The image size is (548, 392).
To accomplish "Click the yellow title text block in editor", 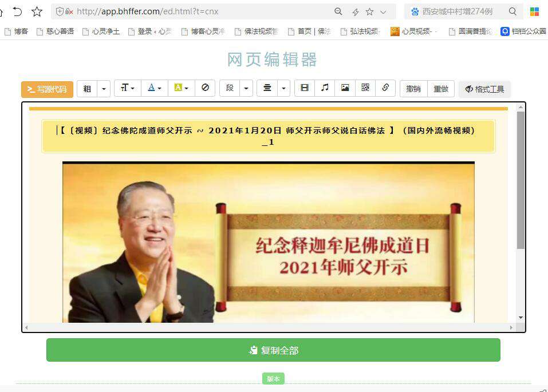I will tap(269, 136).
